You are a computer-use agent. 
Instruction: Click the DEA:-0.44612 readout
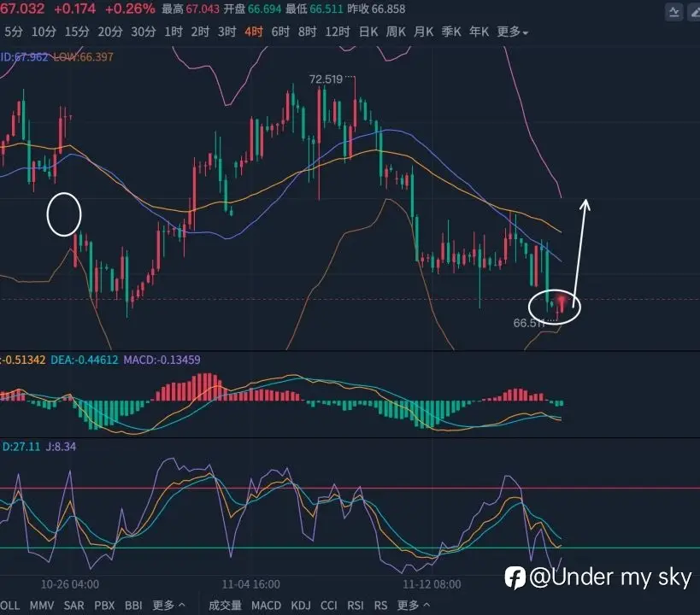(x=85, y=360)
